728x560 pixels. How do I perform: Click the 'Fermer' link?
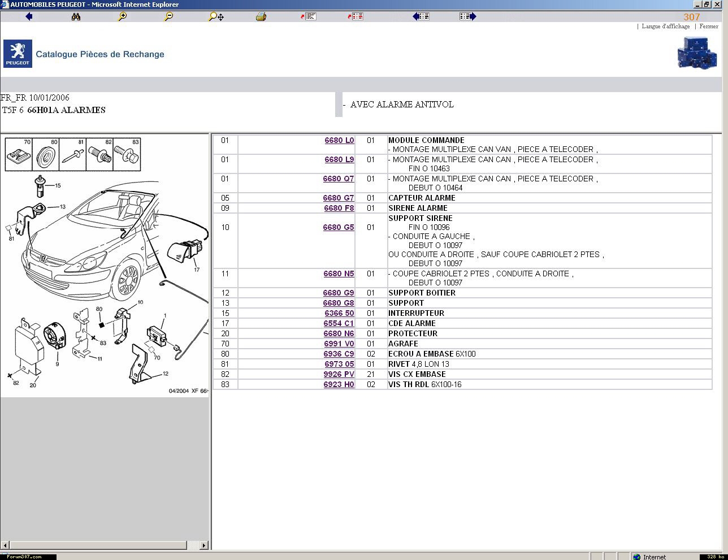pyautogui.click(x=709, y=26)
